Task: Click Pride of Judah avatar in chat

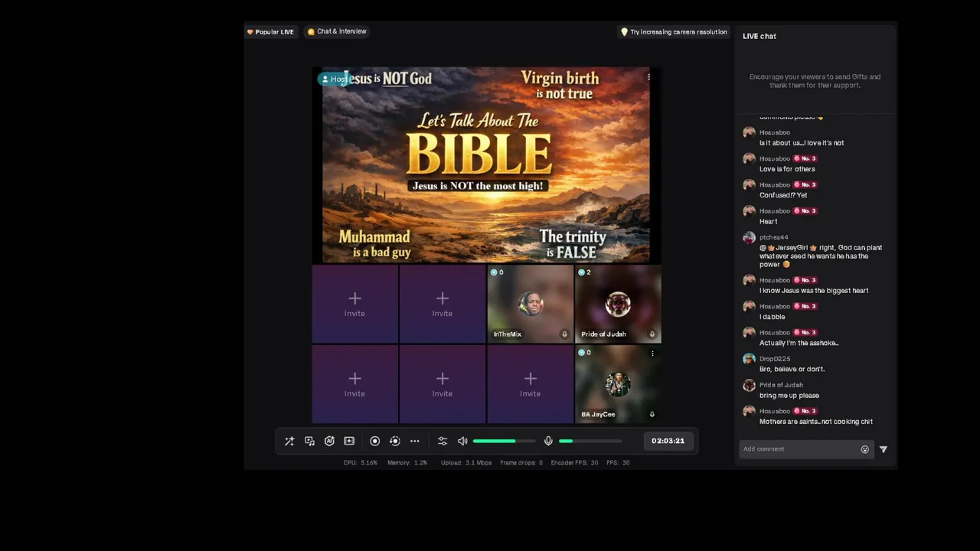Action: 749,385
